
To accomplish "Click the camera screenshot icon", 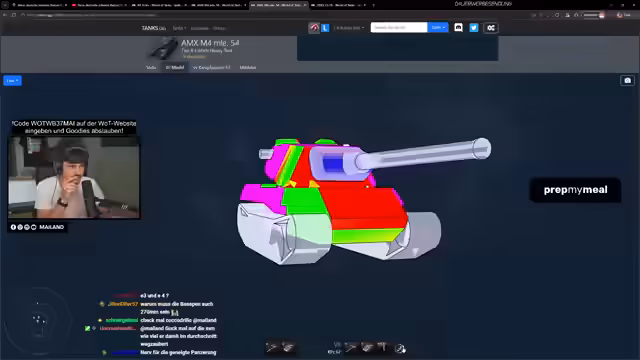I will click(627, 80).
